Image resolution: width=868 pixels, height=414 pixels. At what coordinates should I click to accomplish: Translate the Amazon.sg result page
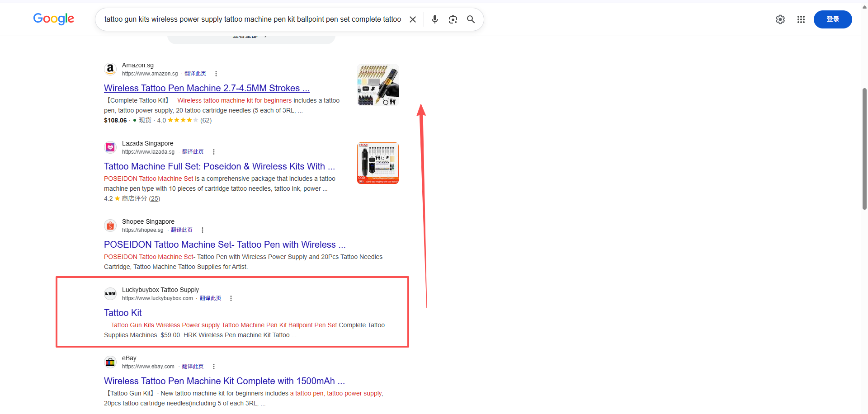click(195, 74)
